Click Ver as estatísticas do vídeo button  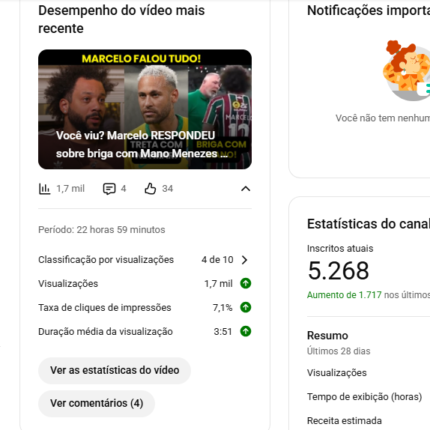click(x=115, y=370)
